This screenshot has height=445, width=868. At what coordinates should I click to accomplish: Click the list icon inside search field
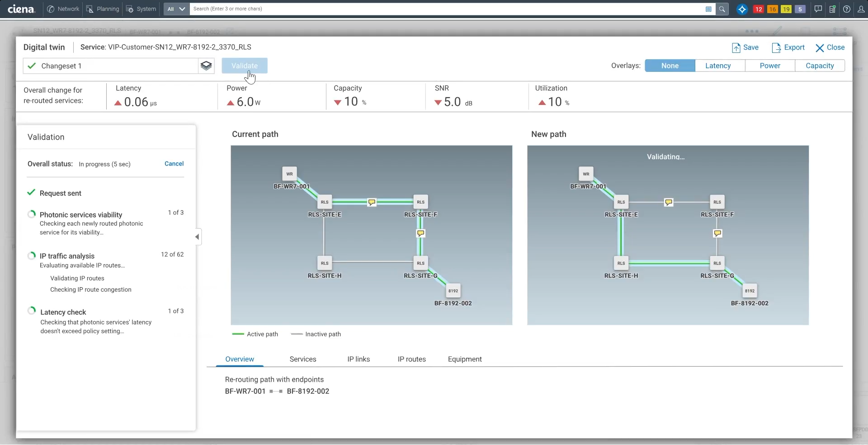(x=708, y=9)
